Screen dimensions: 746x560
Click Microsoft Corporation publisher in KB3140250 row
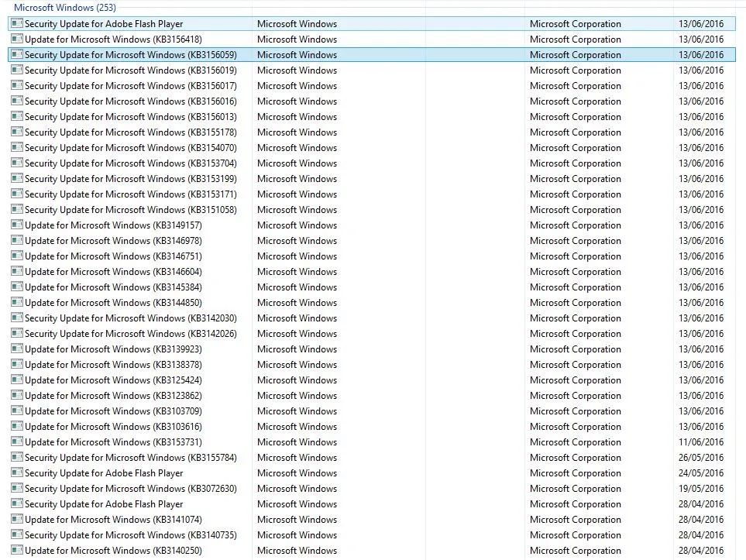576,551
